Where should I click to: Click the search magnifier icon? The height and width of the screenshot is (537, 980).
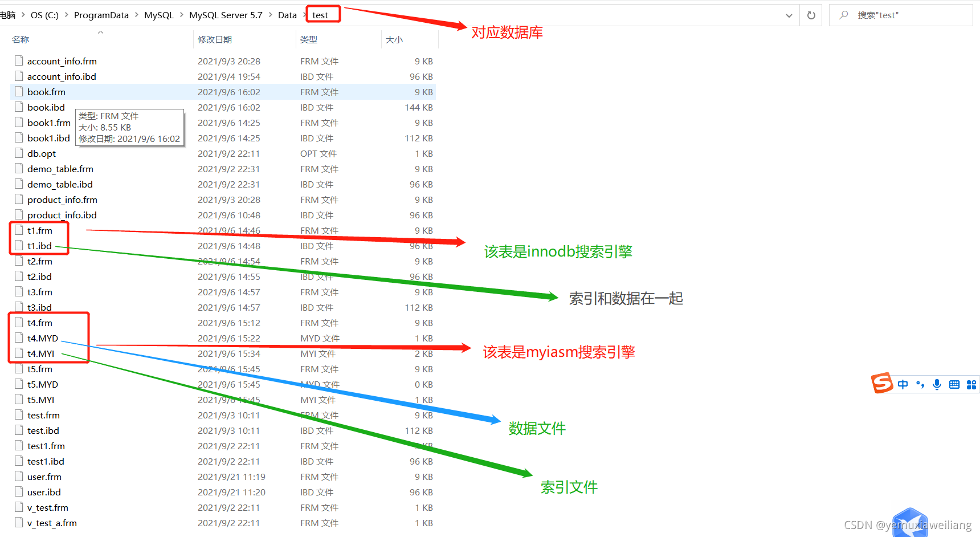click(x=844, y=15)
